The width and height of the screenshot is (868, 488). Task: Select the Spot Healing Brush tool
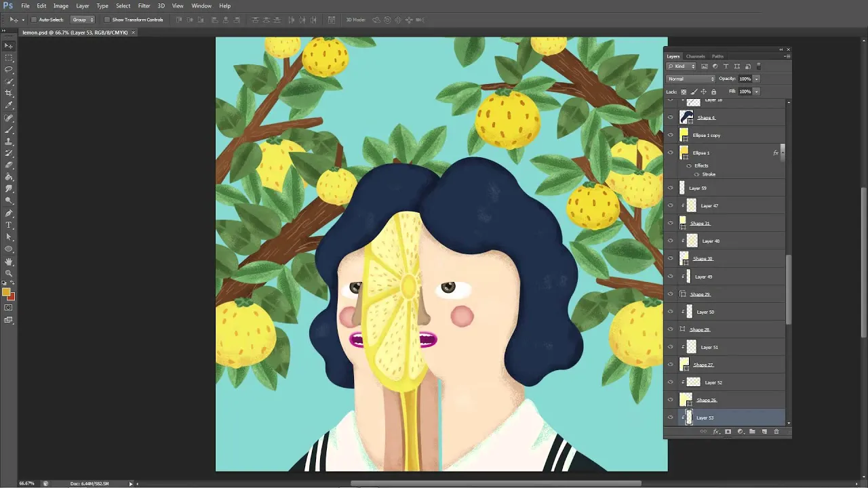point(9,118)
